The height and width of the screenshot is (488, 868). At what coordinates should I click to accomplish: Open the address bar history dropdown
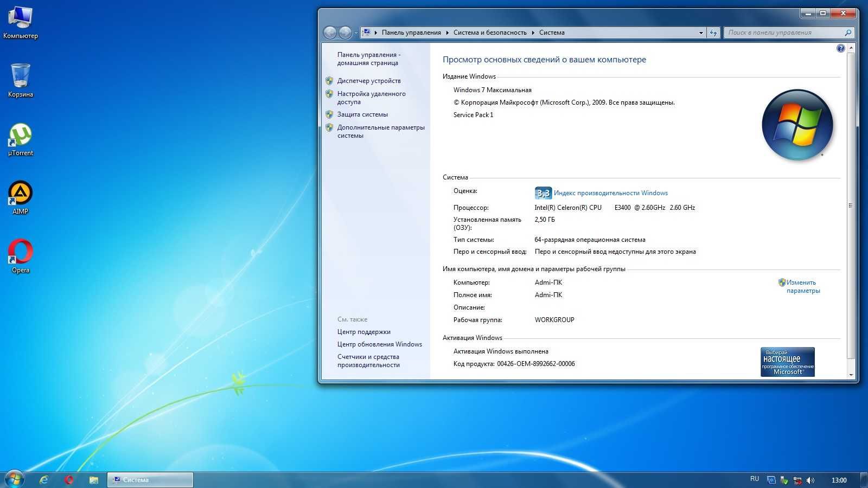click(701, 33)
